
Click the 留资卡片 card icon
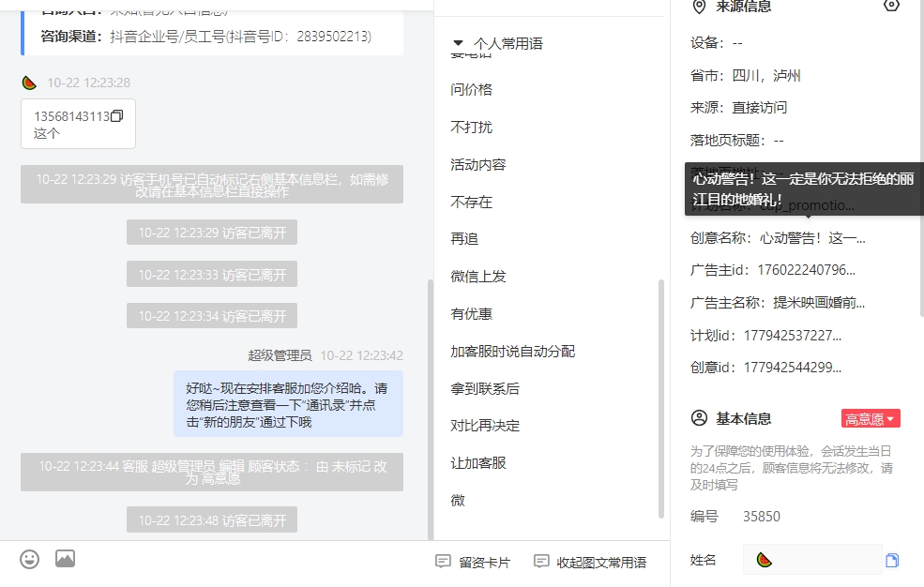(x=443, y=561)
